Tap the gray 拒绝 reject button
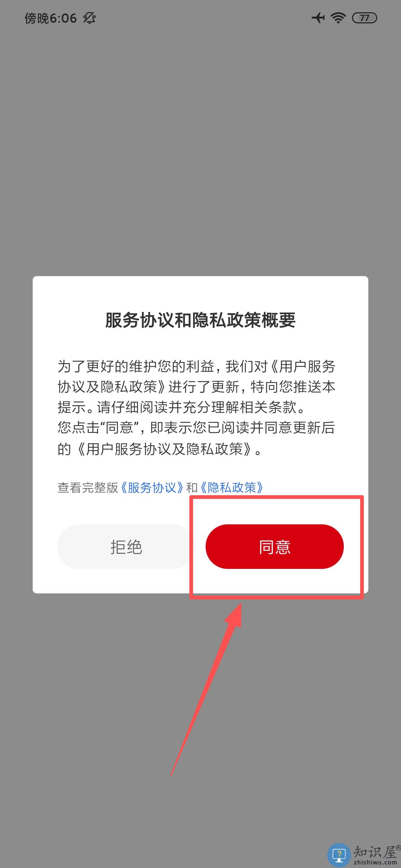Screen dimensions: 401x868 [x=125, y=546]
